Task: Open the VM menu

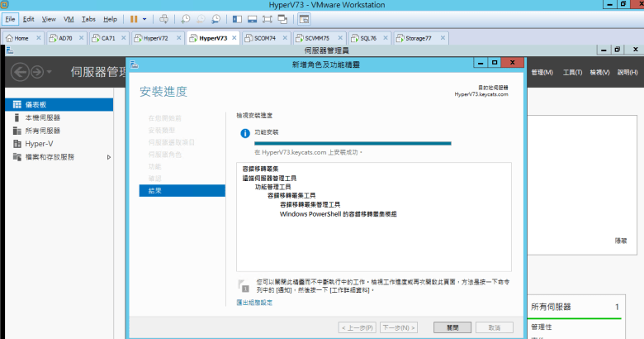Action: [x=69, y=18]
